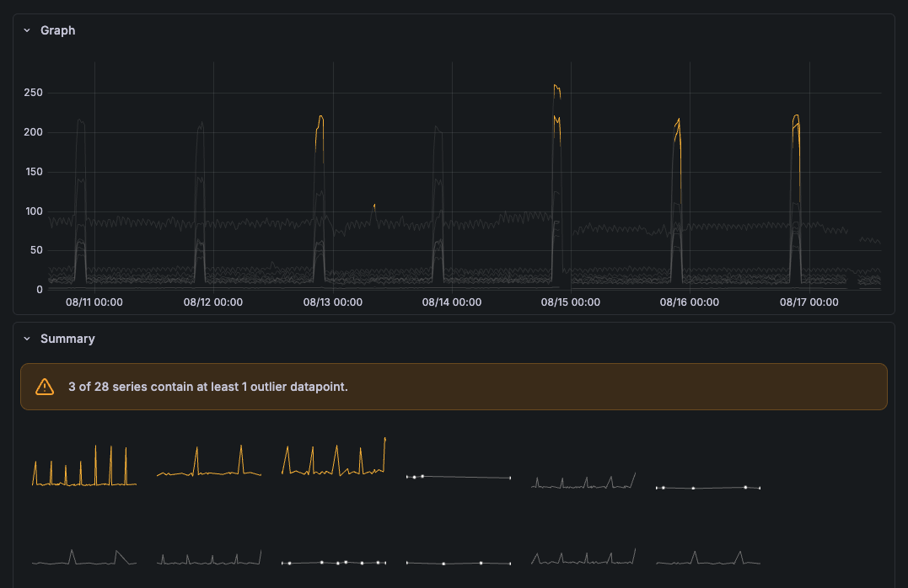Select the outlier warning message text

[x=208, y=387]
